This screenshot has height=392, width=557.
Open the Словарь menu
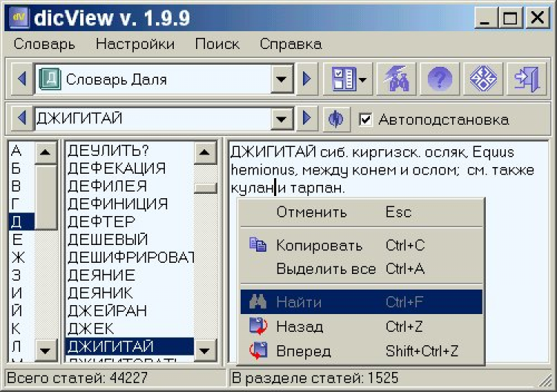(44, 45)
